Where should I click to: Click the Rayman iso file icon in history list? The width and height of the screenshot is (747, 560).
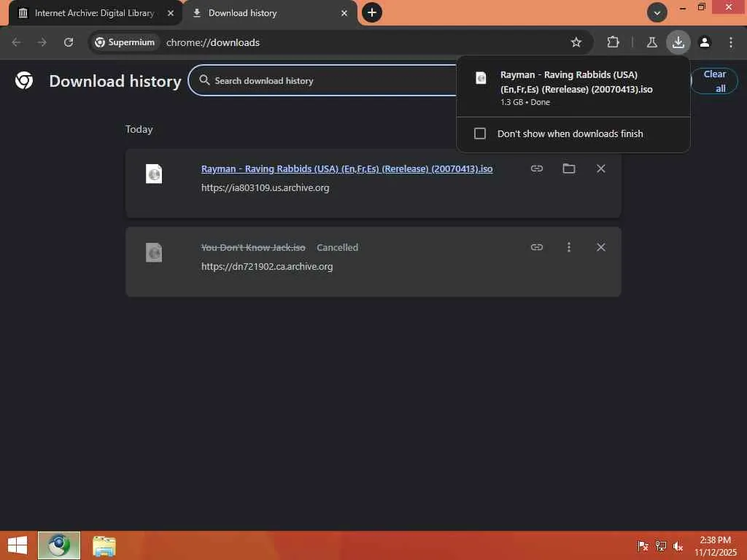coord(154,174)
